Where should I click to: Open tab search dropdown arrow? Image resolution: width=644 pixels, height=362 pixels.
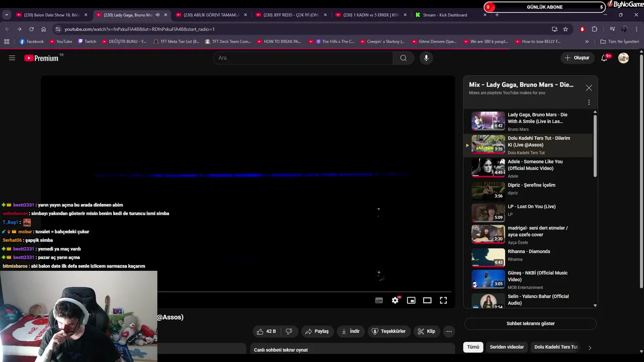[x=7, y=15]
